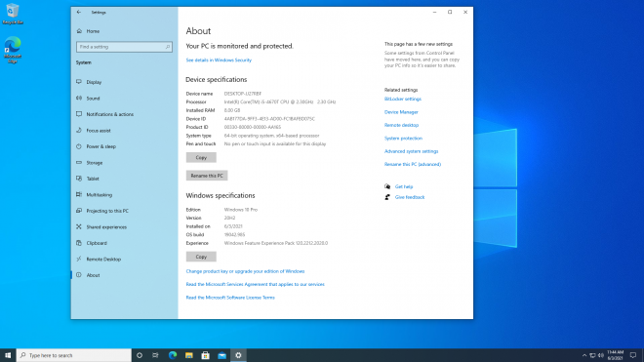Go back using the Settings back arrow
Viewport: 644px width, 362px height.
coord(79,13)
